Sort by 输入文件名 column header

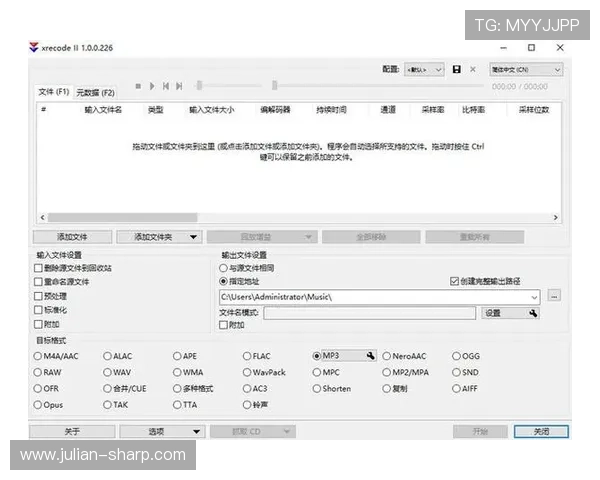103,110
